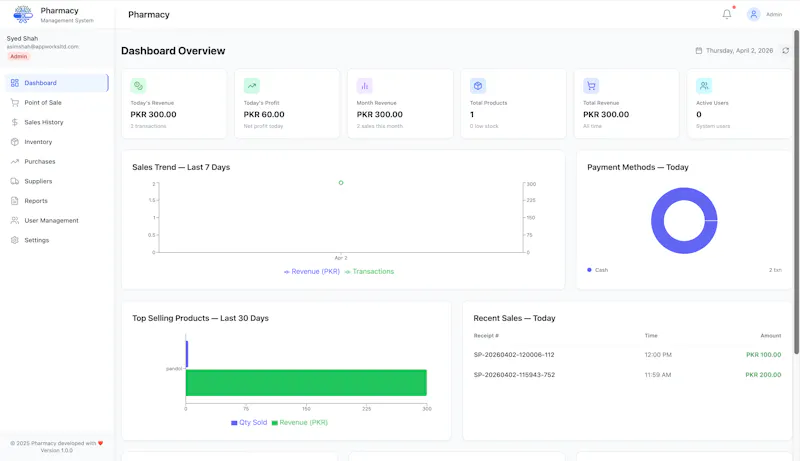Navigate to Inventory
This screenshot has width=800, height=461.
point(57,142)
